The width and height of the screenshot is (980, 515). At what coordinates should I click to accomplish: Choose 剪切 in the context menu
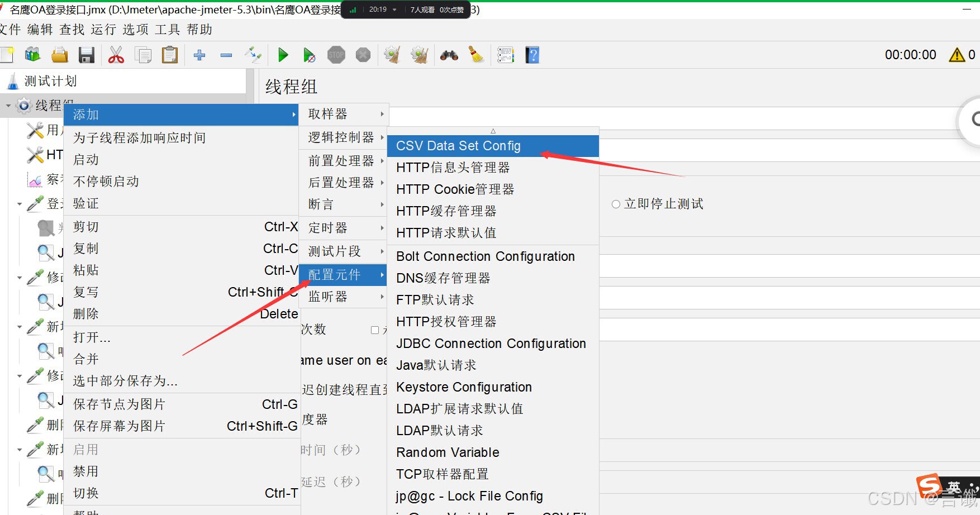click(182, 227)
